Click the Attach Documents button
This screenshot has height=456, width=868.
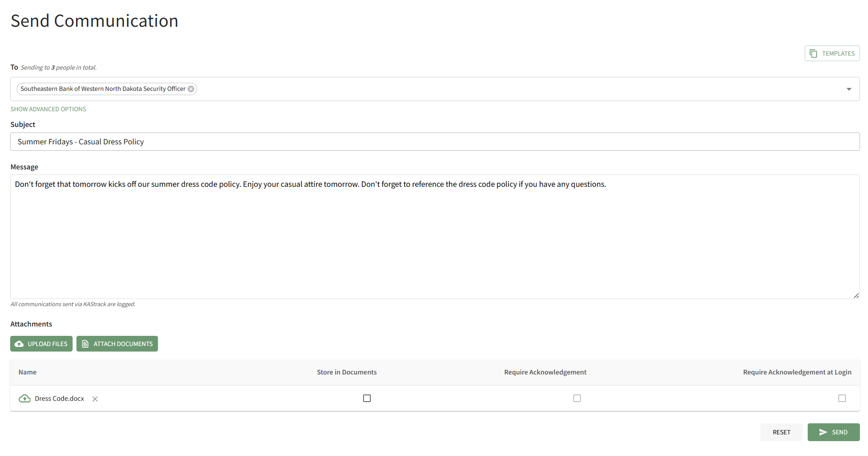117,344
